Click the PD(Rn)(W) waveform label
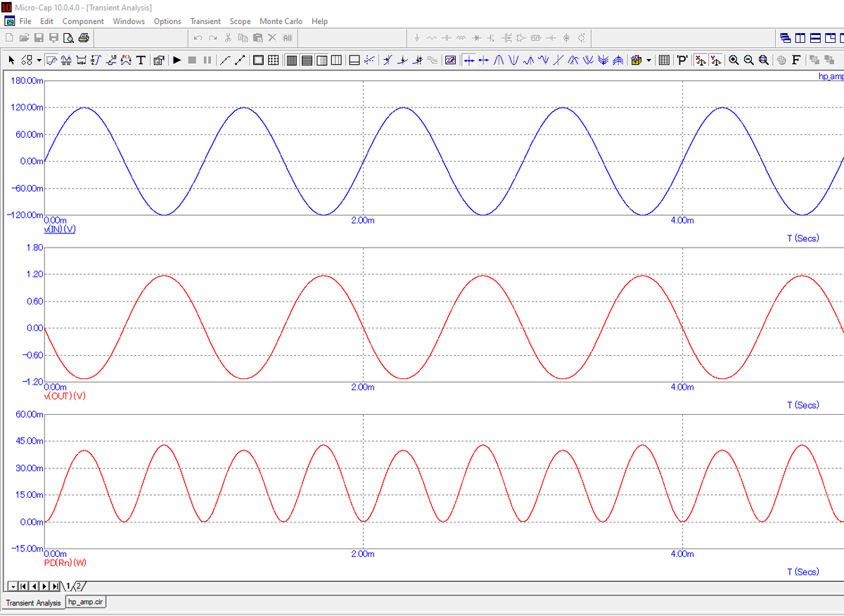The width and height of the screenshot is (844, 616). (x=65, y=563)
